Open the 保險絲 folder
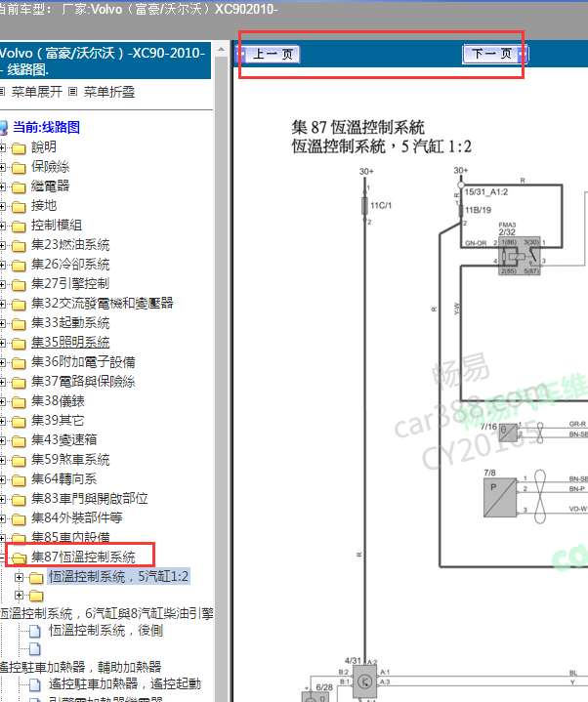Image resolution: width=588 pixels, height=702 pixels. [x=50, y=167]
